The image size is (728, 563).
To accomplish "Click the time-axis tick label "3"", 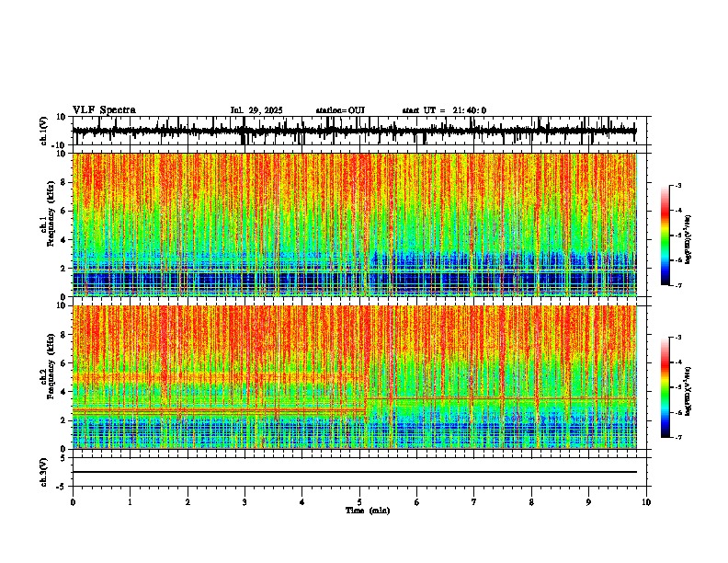I will click(x=245, y=502).
